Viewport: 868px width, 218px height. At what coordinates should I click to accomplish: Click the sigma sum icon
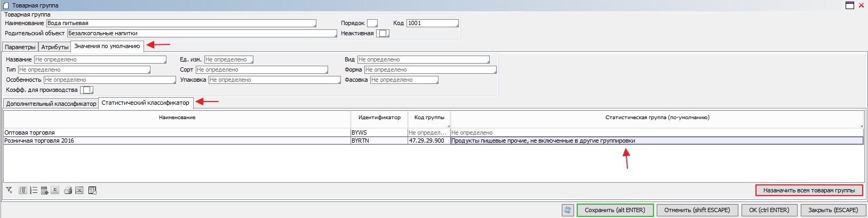point(55,190)
